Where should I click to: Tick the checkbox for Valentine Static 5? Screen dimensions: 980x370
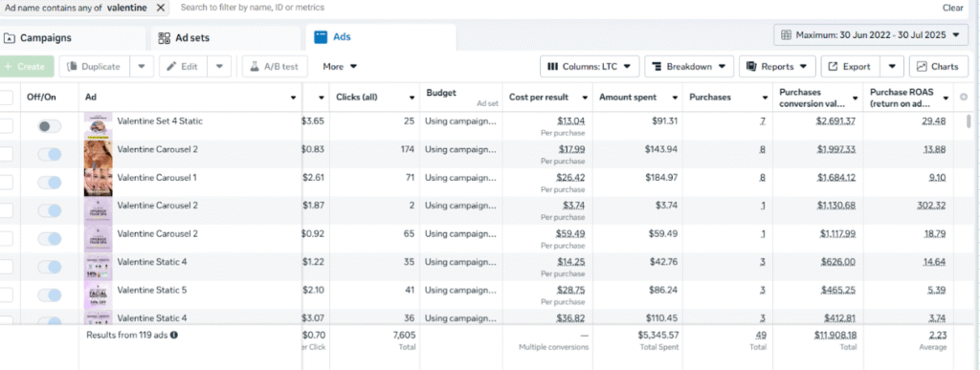click(6, 295)
